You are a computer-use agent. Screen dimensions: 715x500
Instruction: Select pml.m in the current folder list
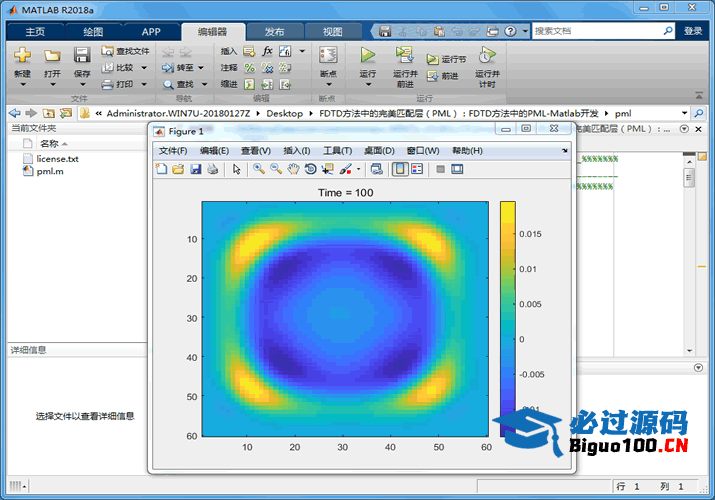(50, 171)
